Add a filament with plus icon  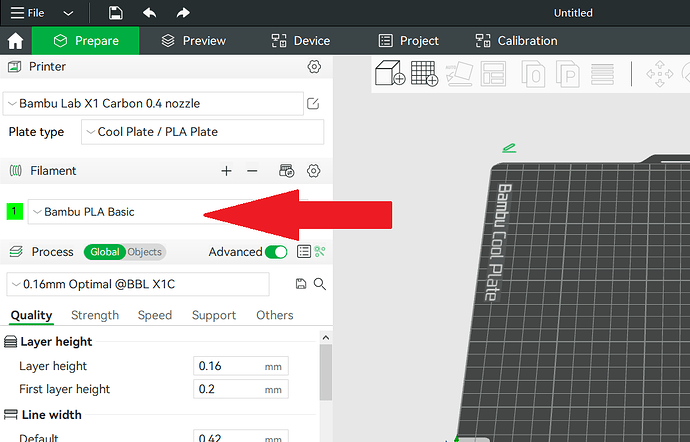click(x=226, y=171)
